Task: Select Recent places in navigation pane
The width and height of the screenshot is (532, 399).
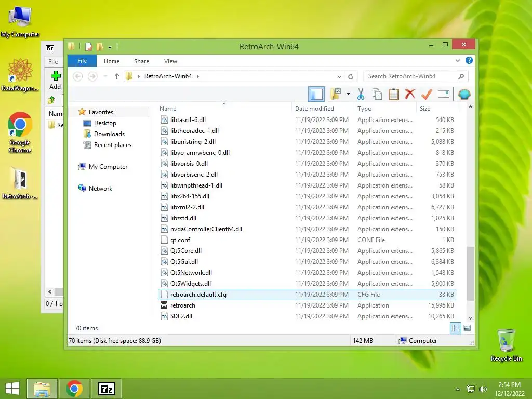Action: pos(112,145)
